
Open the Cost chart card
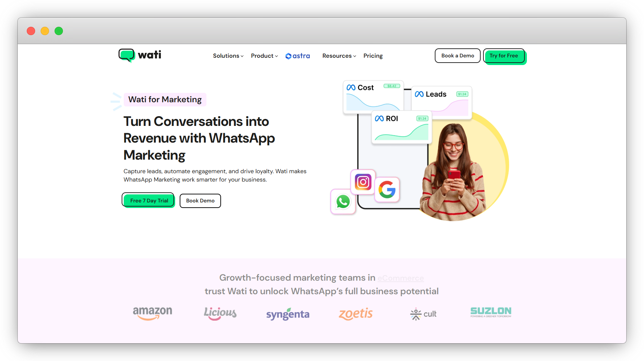point(373,97)
